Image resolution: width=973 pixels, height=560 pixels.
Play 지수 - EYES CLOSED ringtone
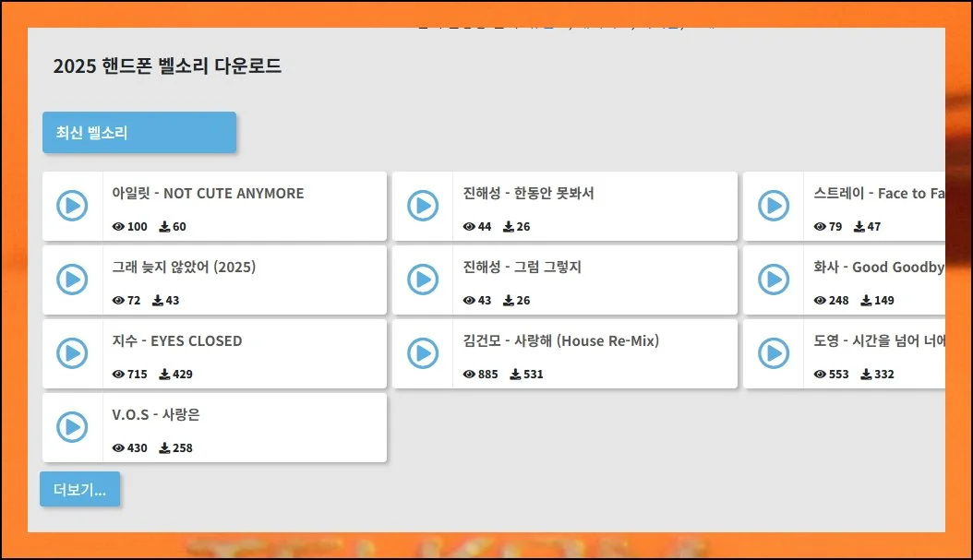pyautogui.click(x=72, y=352)
